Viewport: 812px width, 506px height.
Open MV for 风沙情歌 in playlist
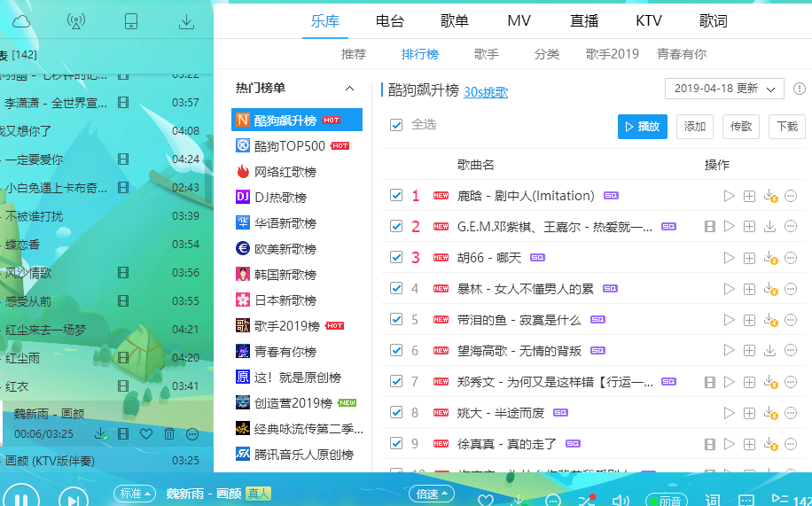coord(123,272)
